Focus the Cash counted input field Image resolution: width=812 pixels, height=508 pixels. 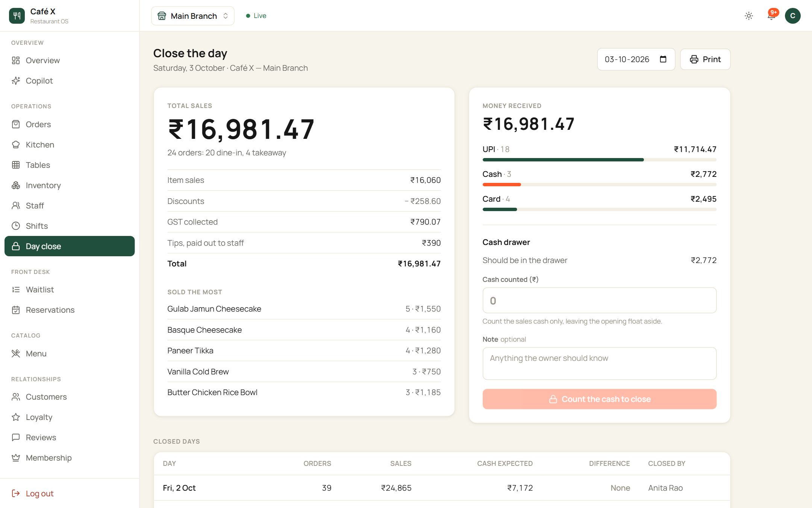600,300
